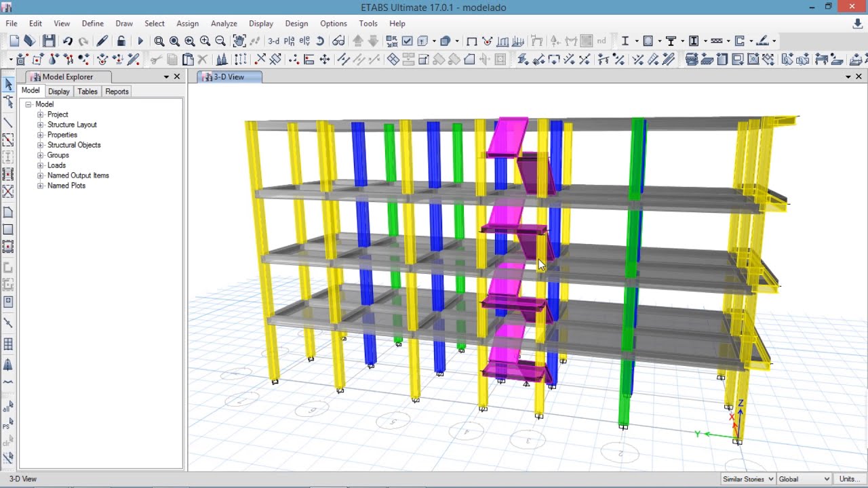Click the Save Model floppy icon
The height and width of the screenshot is (488, 868).
click(x=49, y=41)
